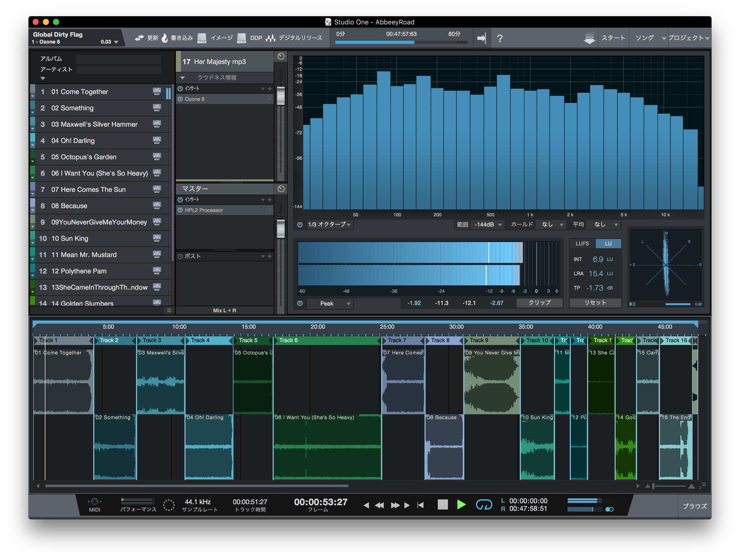The image size is (740, 560).
Task: Click the track list menu icon
Action: click(x=169, y=310)
